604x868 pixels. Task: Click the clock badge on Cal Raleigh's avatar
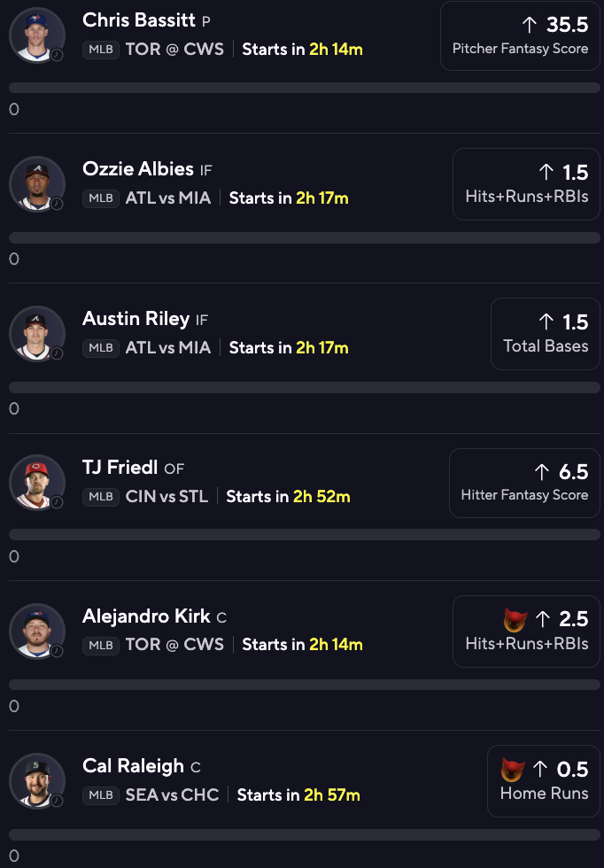pyautogui.click(x=57, y=800)
